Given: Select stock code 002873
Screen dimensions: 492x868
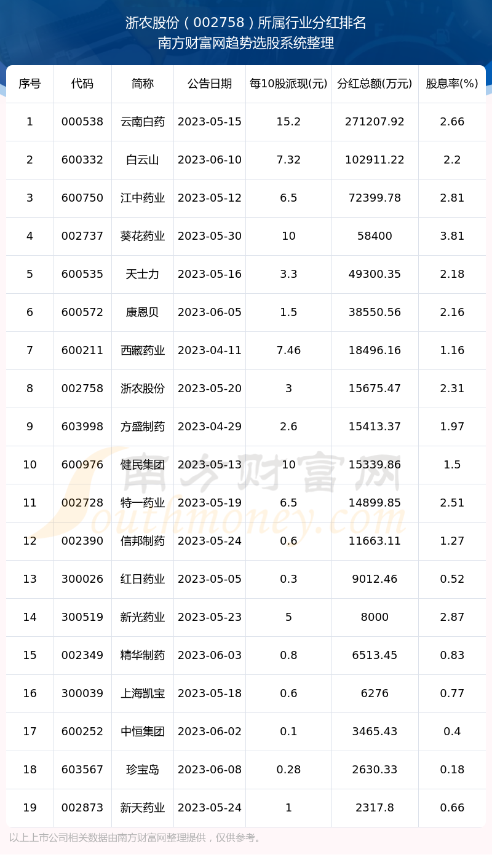Looking at the screenshot, I should 82,808.
